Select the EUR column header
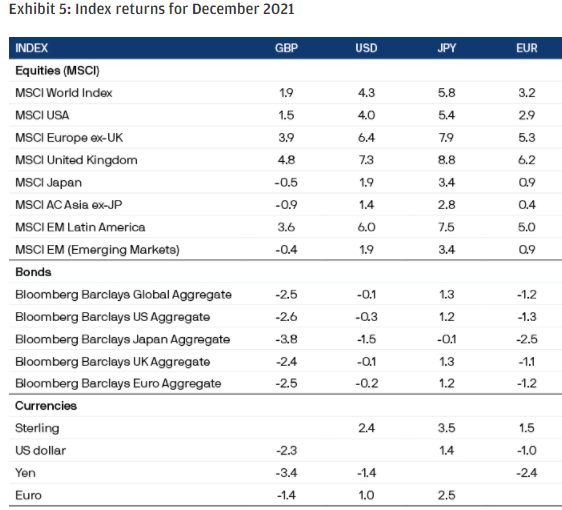 [527, 48]
